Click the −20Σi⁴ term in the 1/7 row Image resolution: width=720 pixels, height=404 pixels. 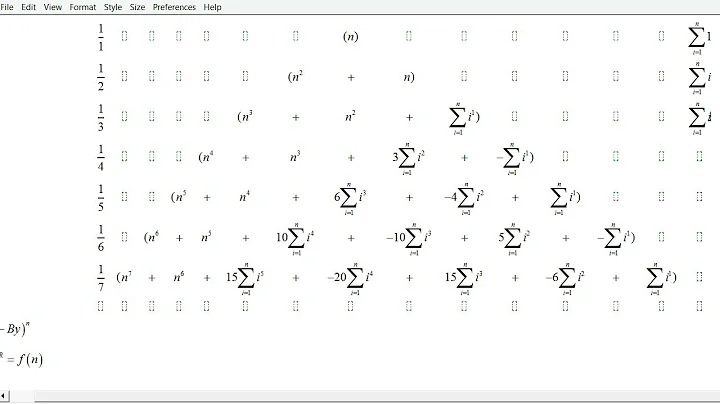tap(350, 279)
